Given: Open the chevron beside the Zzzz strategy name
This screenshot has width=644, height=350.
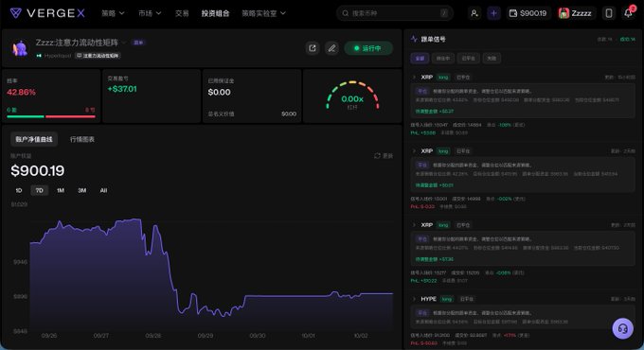Looking at the screenshot, I should 124,43.
